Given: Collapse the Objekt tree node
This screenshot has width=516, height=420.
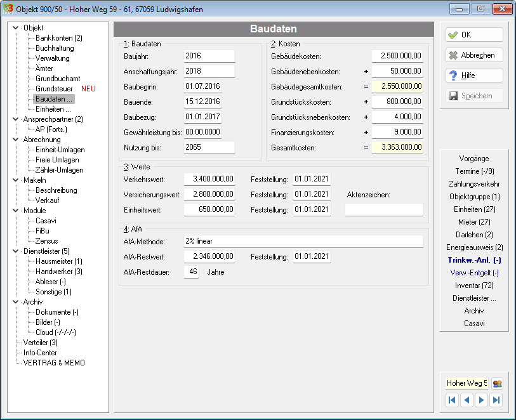Looking at the screenshot, I should 15,28.
